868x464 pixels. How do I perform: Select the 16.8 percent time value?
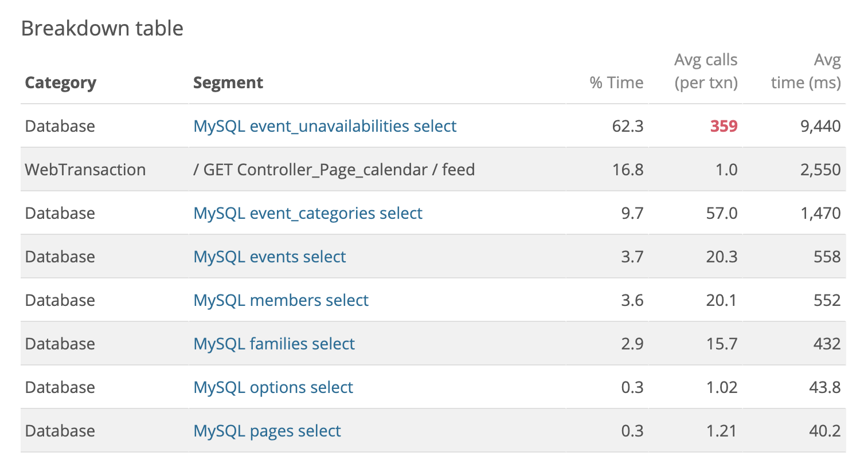click(x=628, y=170)
